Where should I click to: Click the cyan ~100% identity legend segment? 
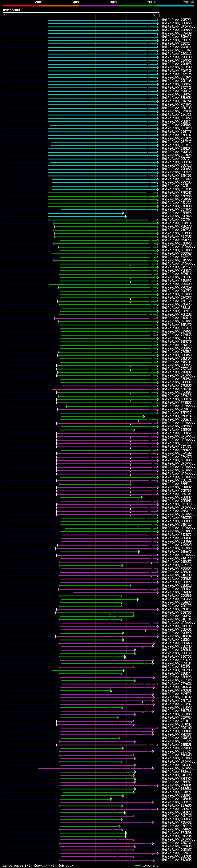[x=175, y=6]
